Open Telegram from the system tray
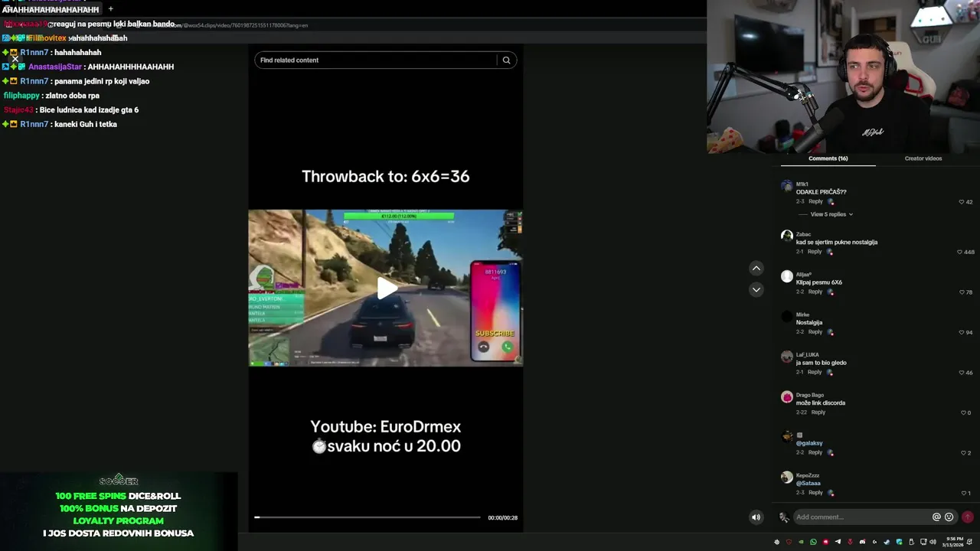The height and width of the screenshot is (551, 980). (838, 542)
